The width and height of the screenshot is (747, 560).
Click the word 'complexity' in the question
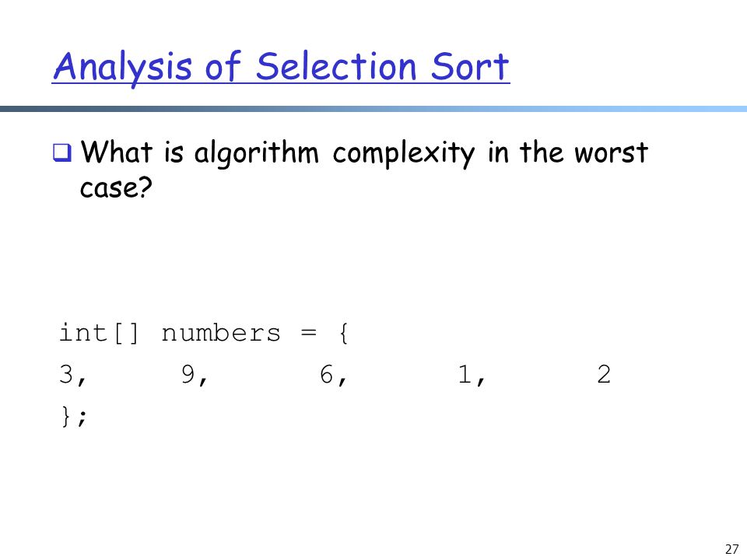404,154
